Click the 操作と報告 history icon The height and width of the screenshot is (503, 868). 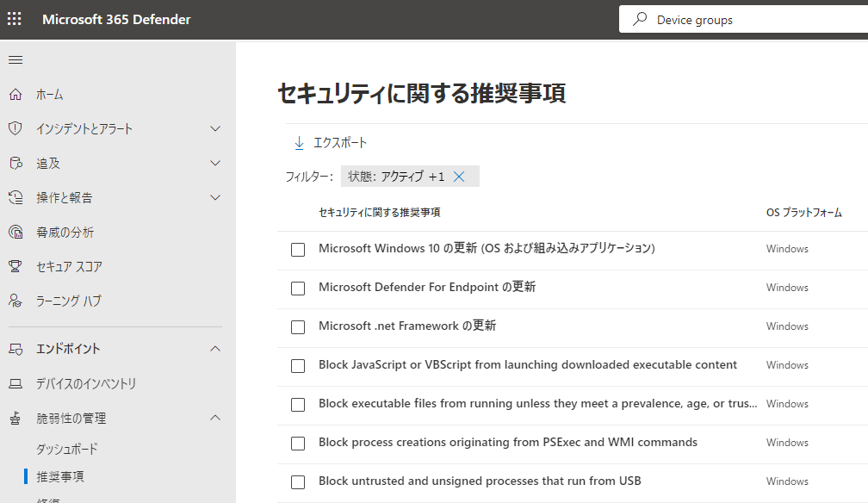click(15, 198)
